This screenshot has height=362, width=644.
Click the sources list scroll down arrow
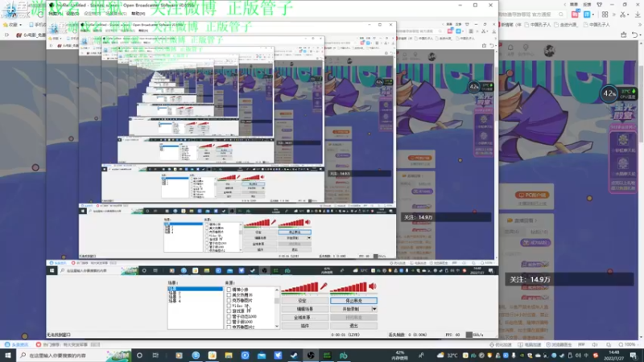(277, 327)
